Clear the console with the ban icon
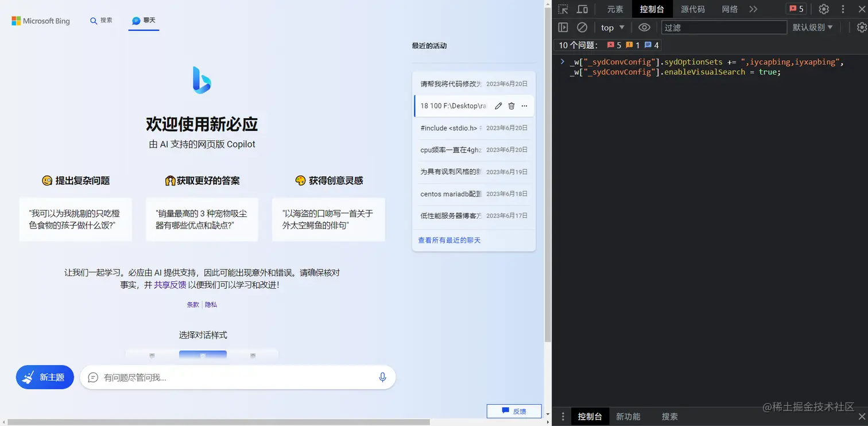Screen dimensions: 868x426 582,28
